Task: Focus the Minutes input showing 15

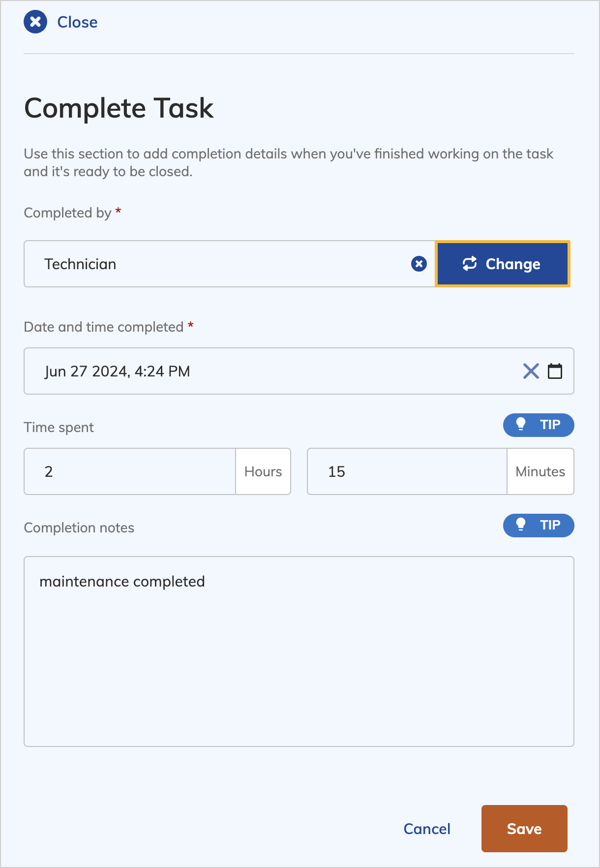Action: [407, 471]
